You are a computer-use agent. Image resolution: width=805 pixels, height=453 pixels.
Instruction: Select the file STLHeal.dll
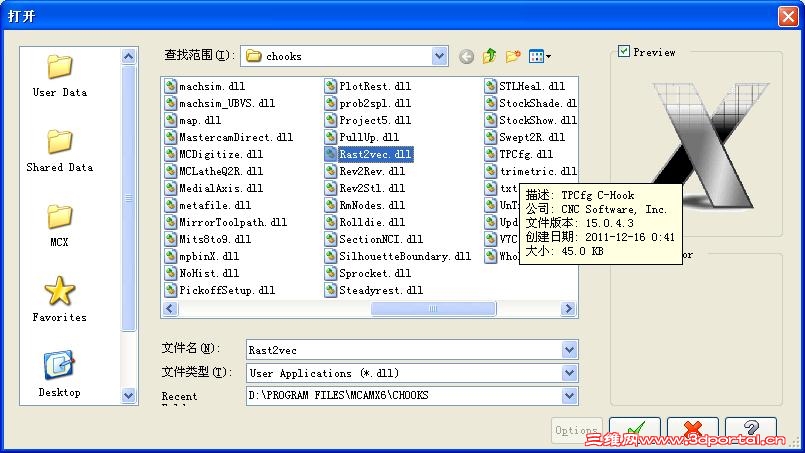525,86
